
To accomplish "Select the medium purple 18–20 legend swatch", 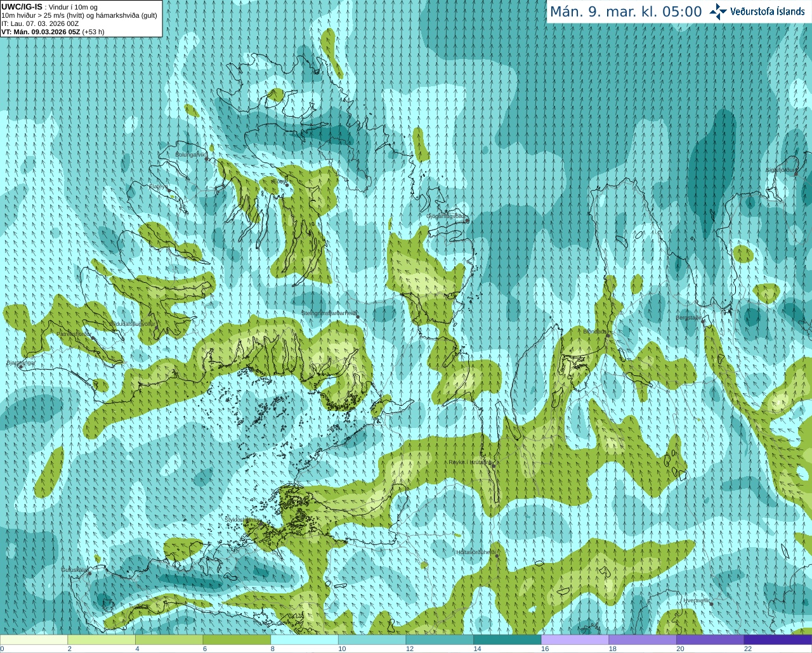I will point(643,640).
